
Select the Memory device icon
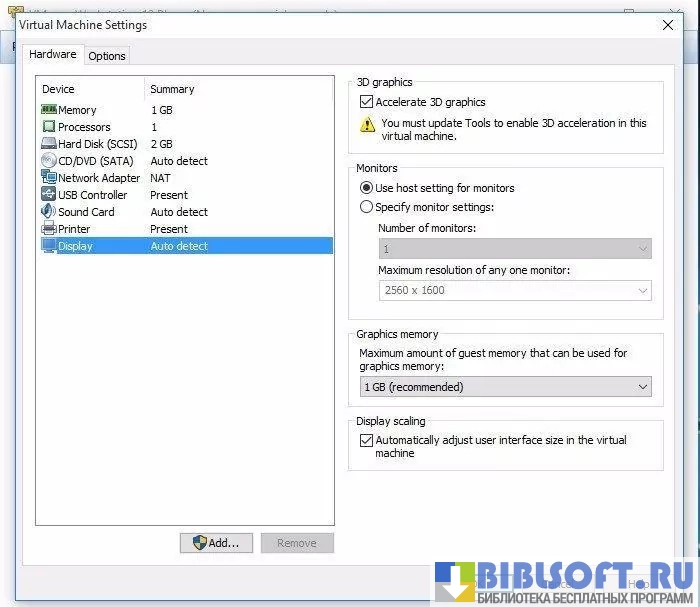pos(49,110)
